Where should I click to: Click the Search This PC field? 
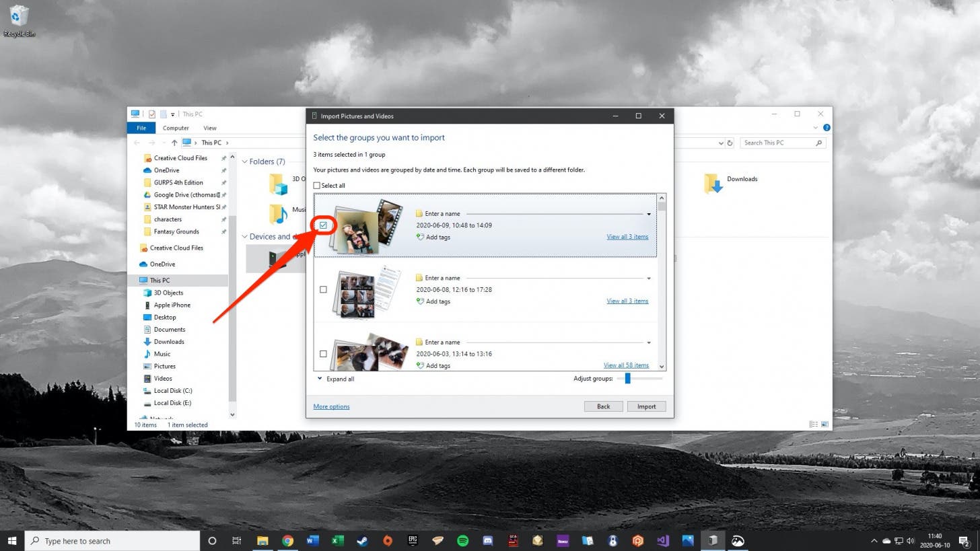778,143
